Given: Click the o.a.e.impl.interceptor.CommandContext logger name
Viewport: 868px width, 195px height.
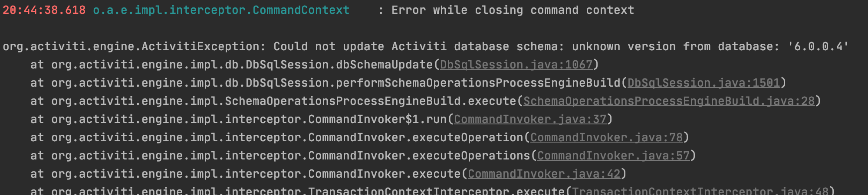Looking at the screenshot, I should click(221, 10).
